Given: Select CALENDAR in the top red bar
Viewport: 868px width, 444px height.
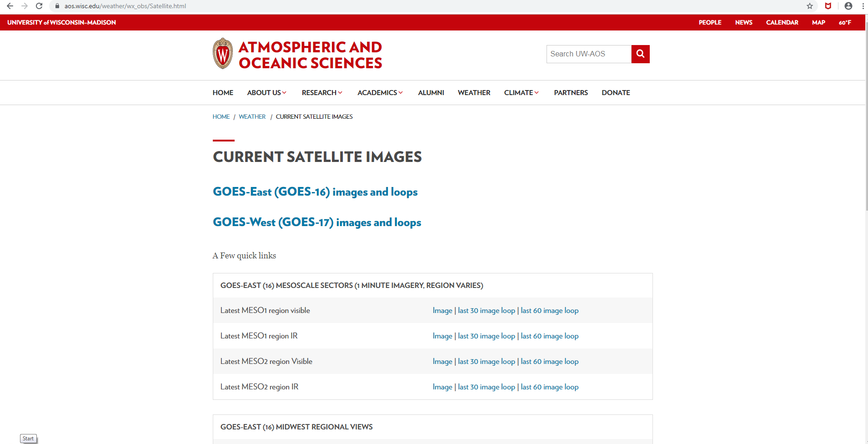Looking at the screenshot, I should point(782,22).
